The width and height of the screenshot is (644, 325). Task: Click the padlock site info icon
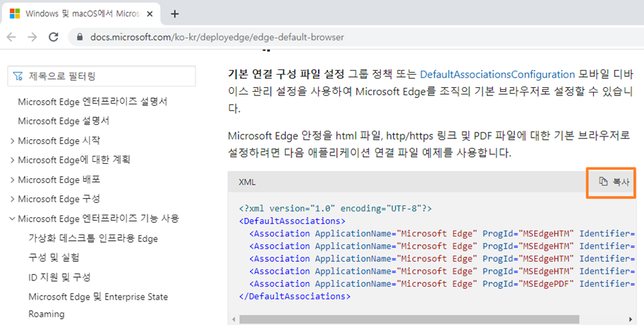tap(80, 37)
